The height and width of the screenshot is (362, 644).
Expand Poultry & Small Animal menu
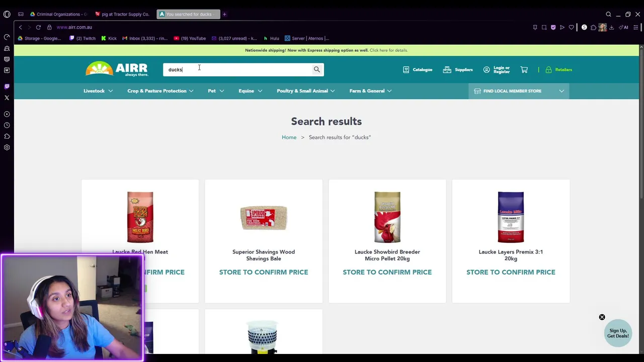[x=306, y=91]
